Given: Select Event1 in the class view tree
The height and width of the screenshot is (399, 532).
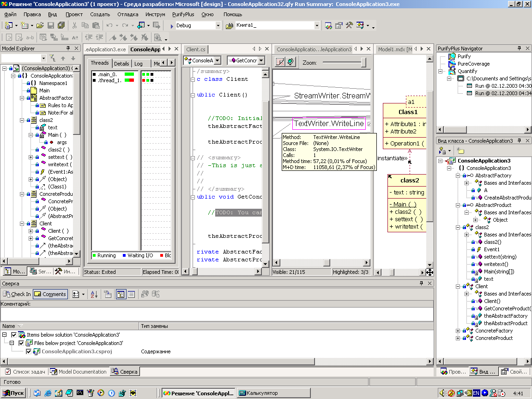Looking at the screenshot, I should 492,249.
